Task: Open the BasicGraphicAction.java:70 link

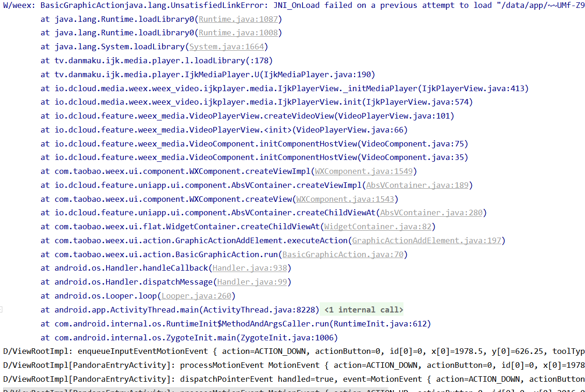Action: coord(343,254)
